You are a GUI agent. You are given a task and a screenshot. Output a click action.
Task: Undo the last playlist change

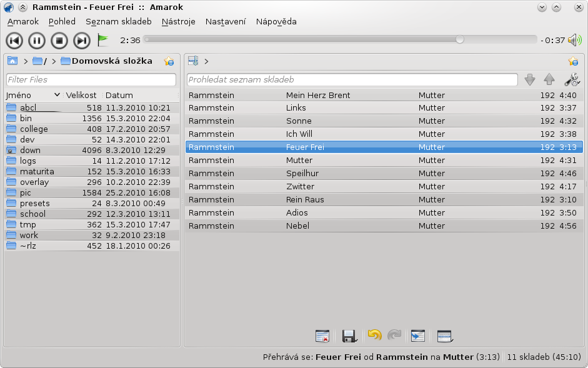[x=374, y=335]
